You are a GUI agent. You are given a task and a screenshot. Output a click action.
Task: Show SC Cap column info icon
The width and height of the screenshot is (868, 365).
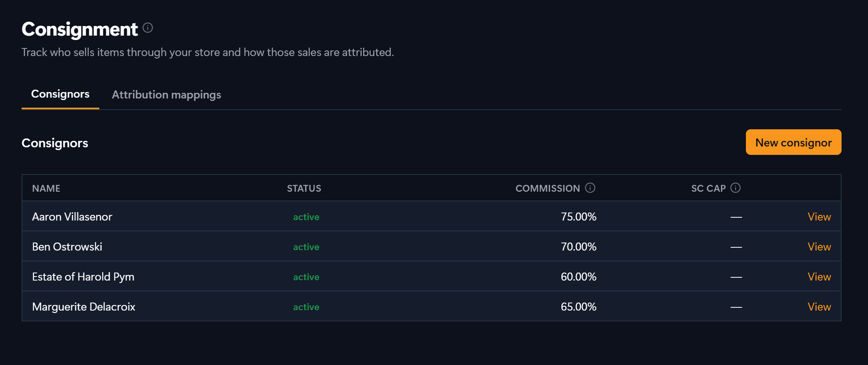735,188
